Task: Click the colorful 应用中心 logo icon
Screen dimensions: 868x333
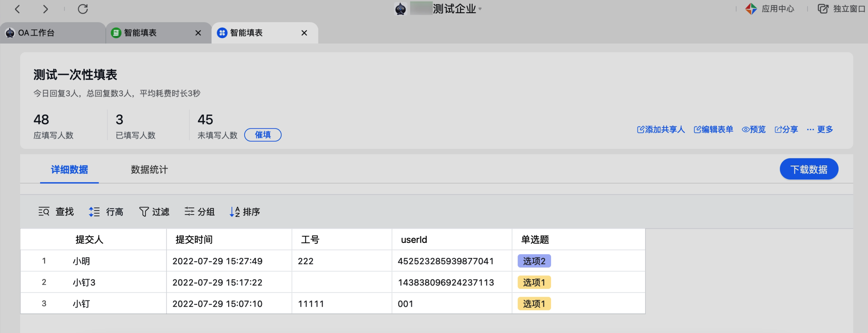Action: [751, 9]
